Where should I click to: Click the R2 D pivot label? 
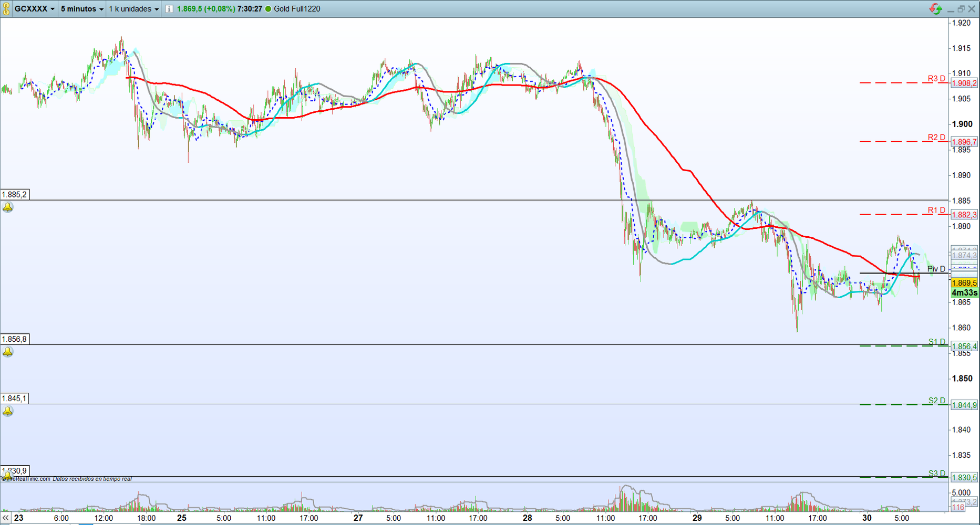tap(936, 138)
